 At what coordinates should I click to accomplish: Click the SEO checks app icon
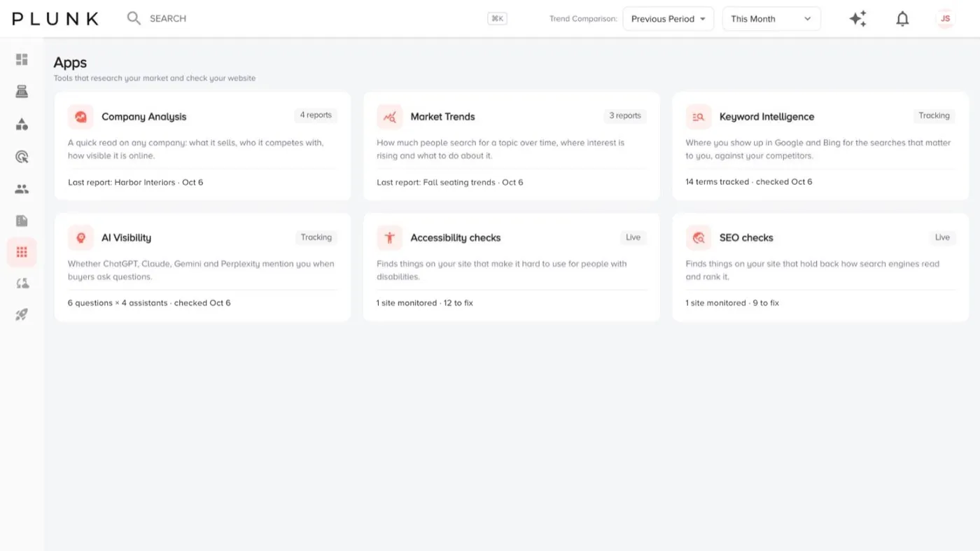(699, 238)
